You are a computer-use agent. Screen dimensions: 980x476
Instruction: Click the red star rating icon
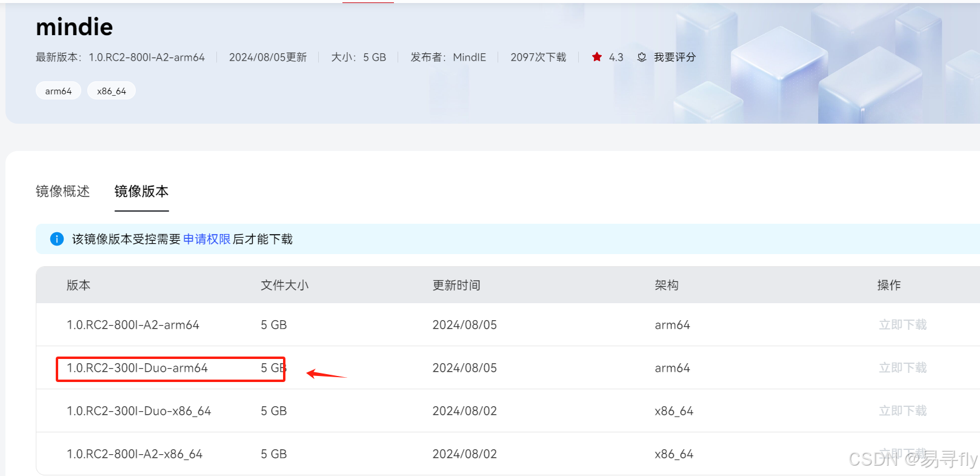tap(597, 57)
